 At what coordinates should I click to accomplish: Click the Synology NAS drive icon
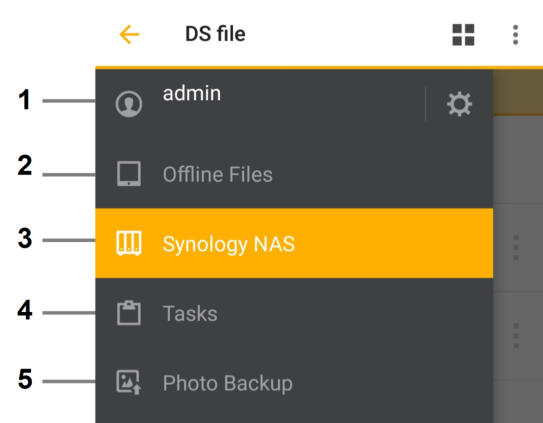(x=128, y=243)
